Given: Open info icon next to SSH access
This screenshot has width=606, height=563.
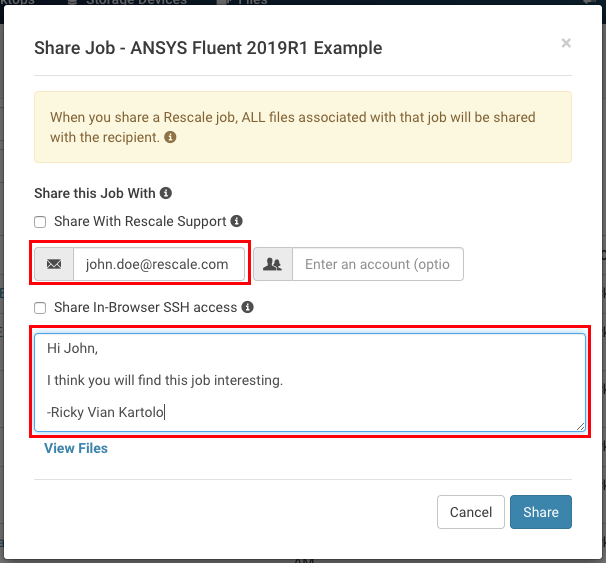Looking at the screenshot, I should (247, 307).
